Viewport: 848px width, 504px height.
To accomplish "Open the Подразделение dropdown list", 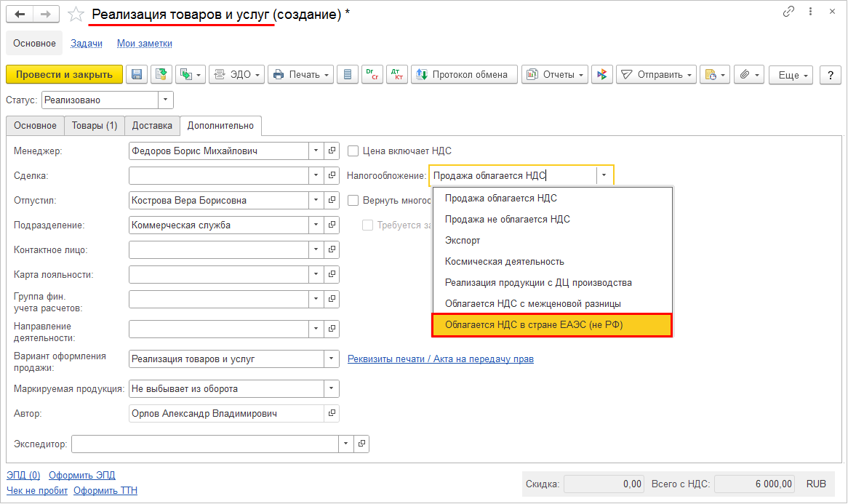I will point(316,225).
